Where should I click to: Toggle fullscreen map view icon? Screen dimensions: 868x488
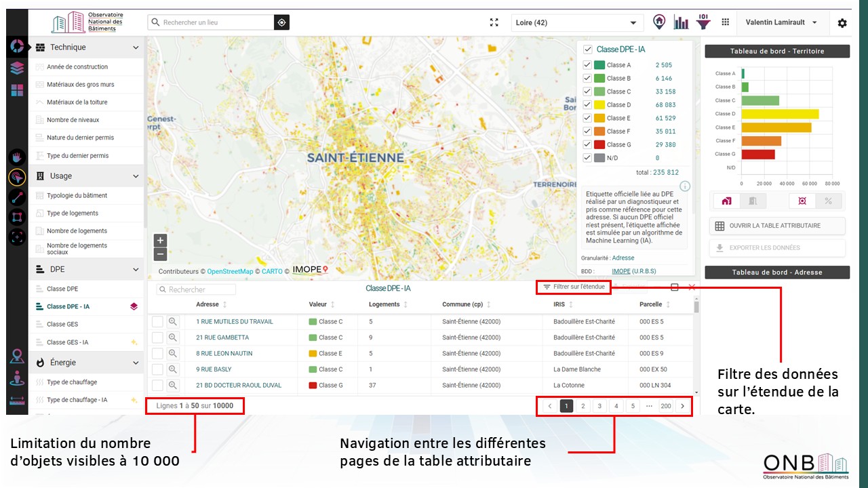pyautogui.click(x=494, y=22)
